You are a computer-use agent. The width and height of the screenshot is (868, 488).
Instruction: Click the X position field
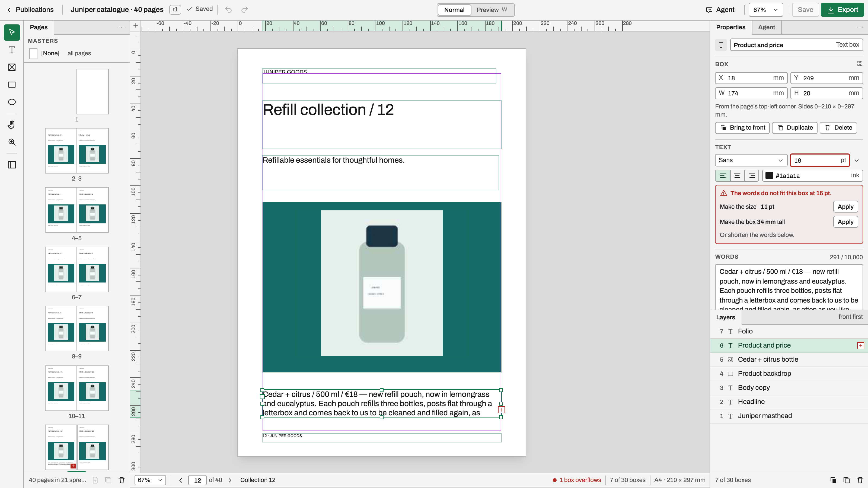(751, 78)
